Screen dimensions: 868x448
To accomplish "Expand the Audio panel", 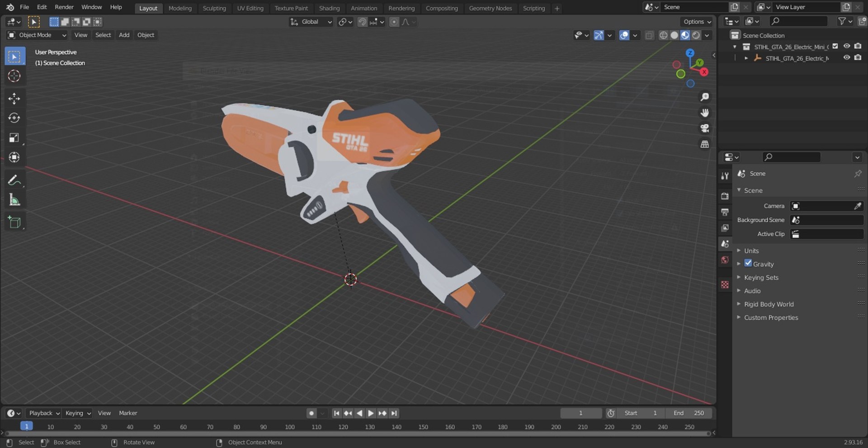I will coord(752,291).
